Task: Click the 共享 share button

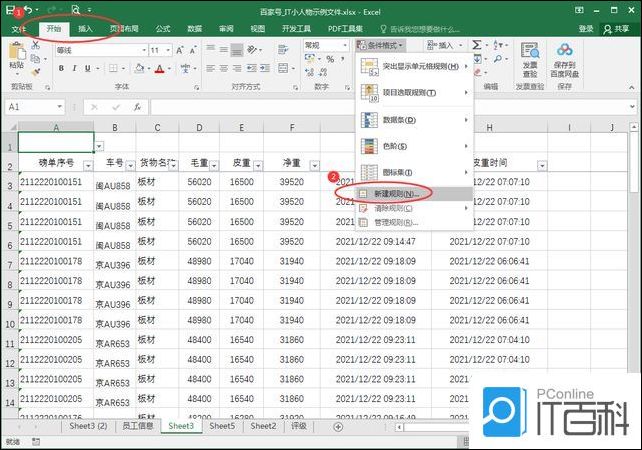Action: (620, 29)
